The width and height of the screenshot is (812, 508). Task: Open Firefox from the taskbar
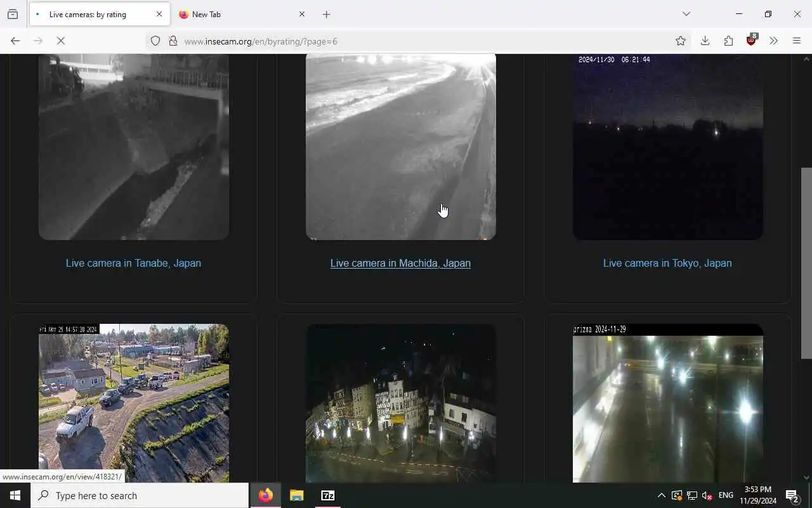[x=266, y=495]
